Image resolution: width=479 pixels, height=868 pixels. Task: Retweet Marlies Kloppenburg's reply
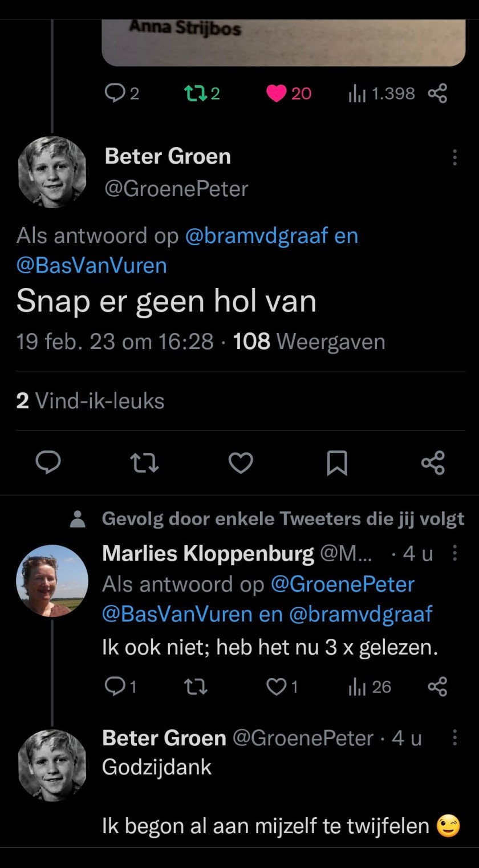pos(197,687)
